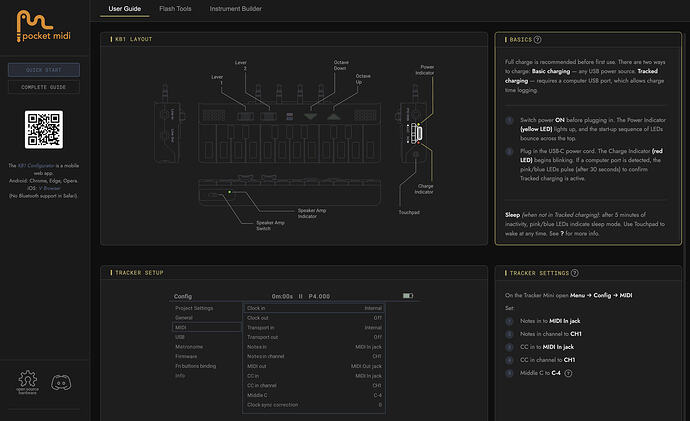Viewport: 690px width, 421px height.
Task: Click the Octave Down label
Action: point(341,65)
